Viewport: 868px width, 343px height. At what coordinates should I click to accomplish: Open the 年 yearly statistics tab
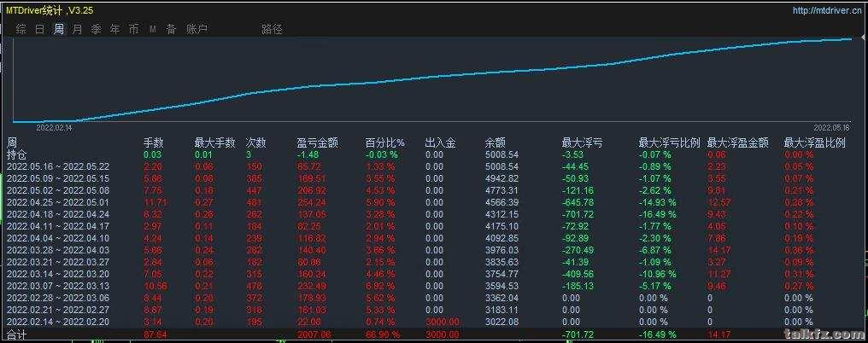click(115, 29)
